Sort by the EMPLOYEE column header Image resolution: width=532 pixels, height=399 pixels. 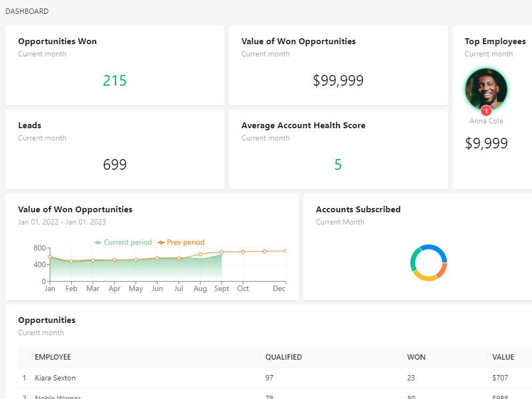(x=53, y=357)
